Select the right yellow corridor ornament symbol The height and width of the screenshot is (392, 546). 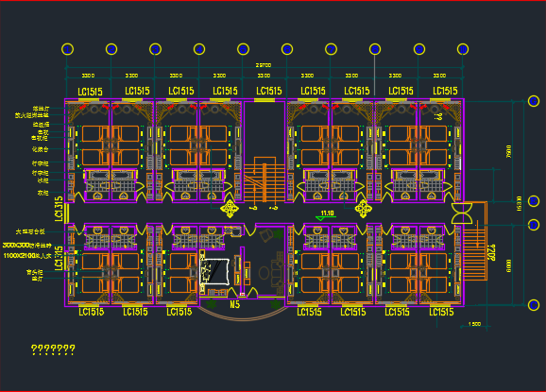coord(363,209)
